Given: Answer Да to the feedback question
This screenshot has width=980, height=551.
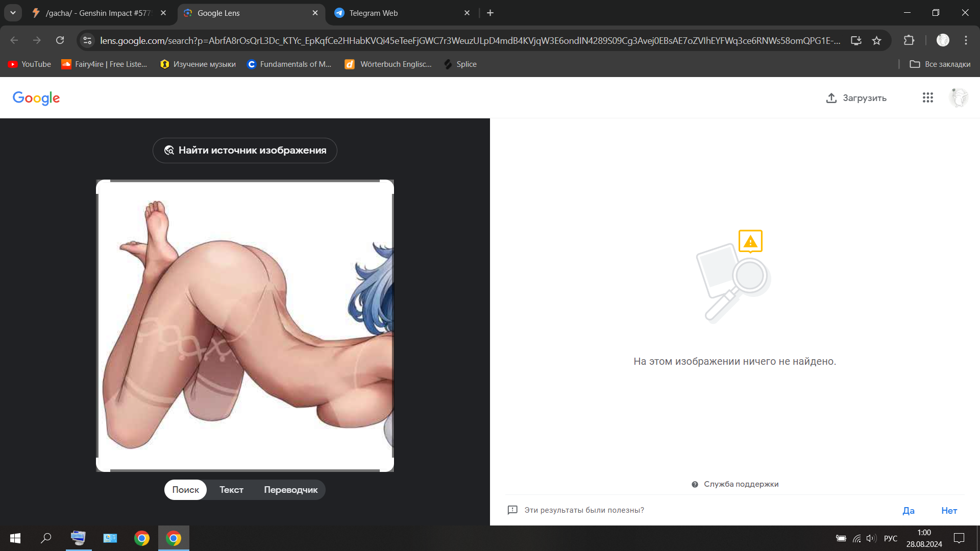Looking at the screenshot, I should click(908, 511).
